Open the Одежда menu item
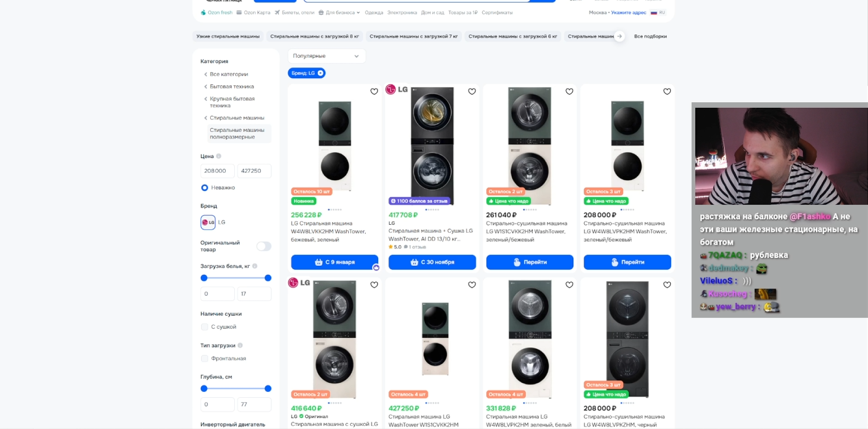The image size is (868, 429). (x=374, y=12)
